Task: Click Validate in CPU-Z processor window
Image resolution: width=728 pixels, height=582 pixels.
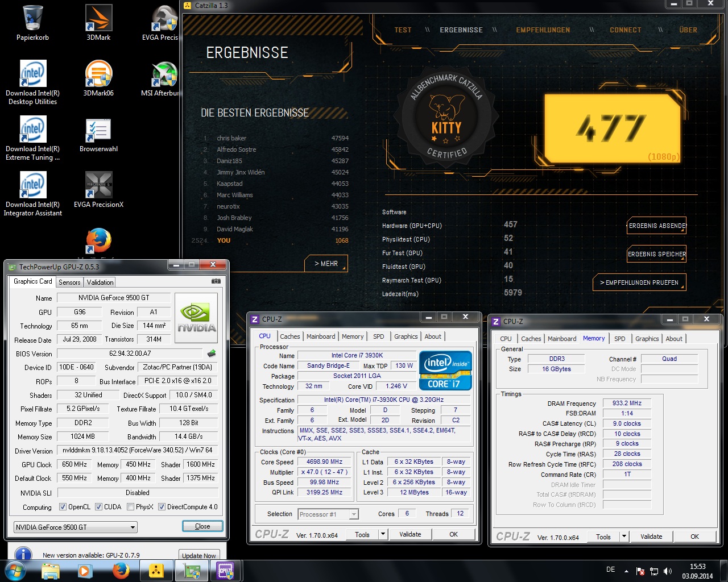Action: click(410, 534)
